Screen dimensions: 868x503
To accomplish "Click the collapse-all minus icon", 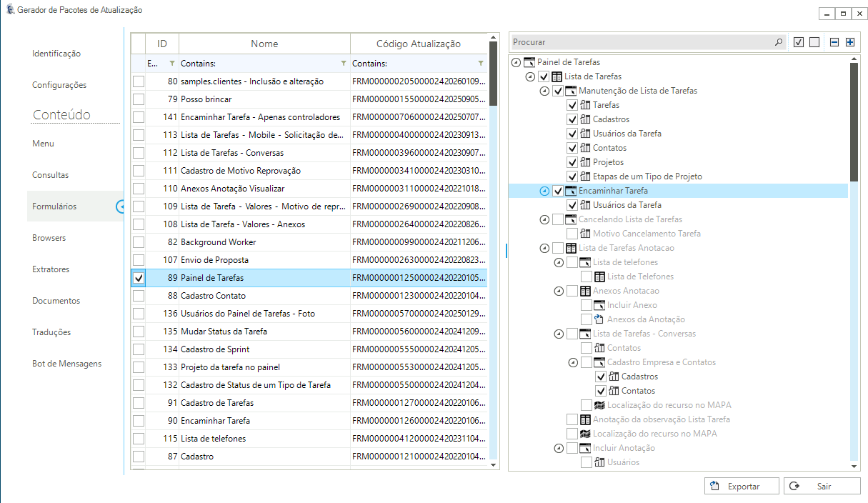I will click(x=834, y=43).
